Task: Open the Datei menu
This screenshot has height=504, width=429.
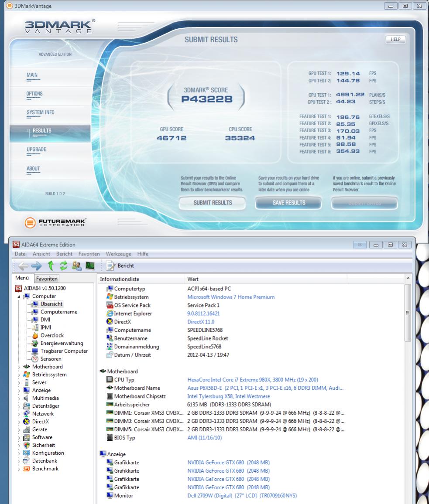Action: [21, 254]
